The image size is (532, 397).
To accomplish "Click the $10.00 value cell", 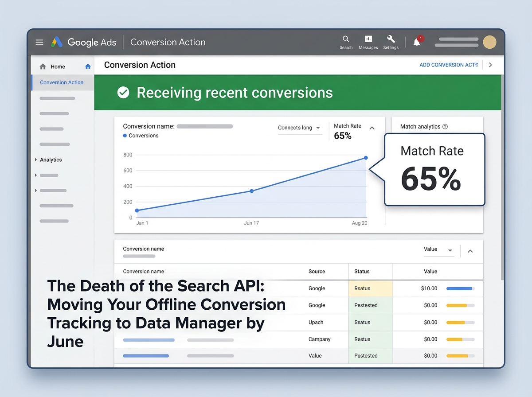I will click(429, 288).
